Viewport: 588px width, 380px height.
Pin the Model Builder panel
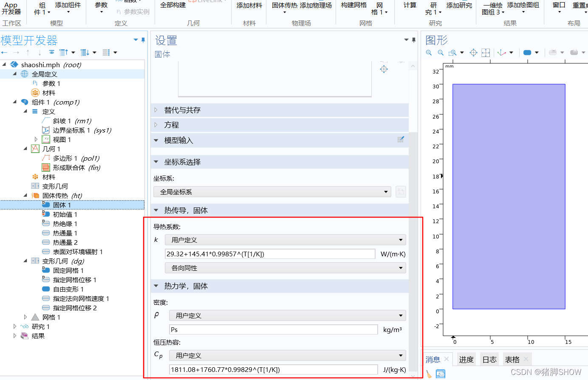[x=143, y=40]
